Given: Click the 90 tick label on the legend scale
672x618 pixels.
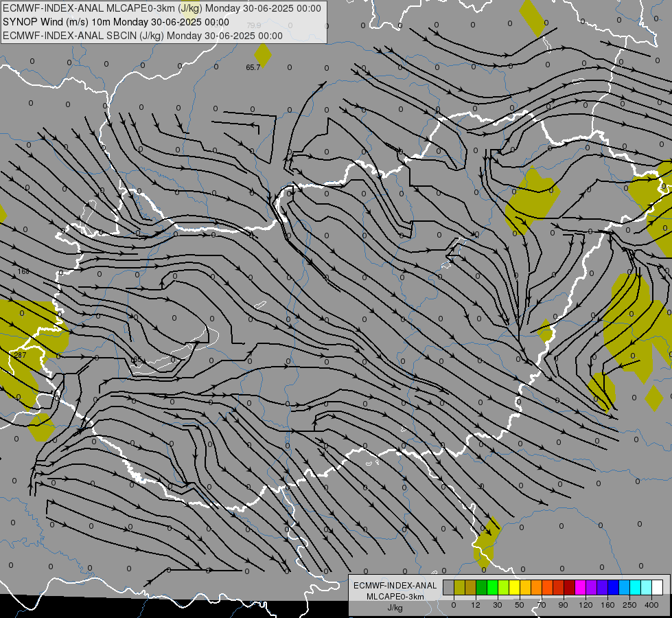Looking at the screenshot, I should [563, 605].
